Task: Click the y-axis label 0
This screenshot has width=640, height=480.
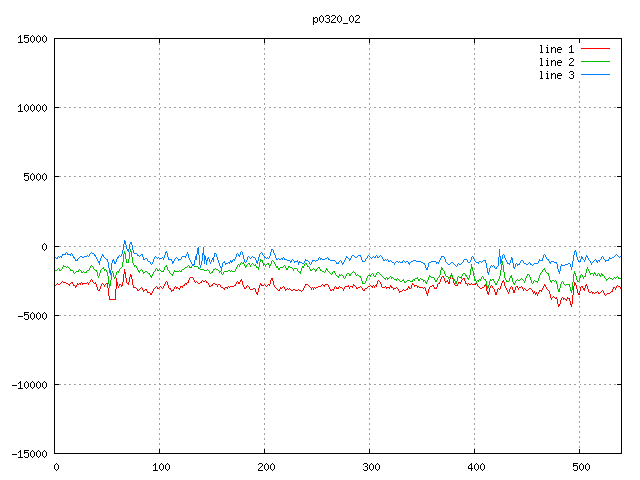Action: (44, 247)
